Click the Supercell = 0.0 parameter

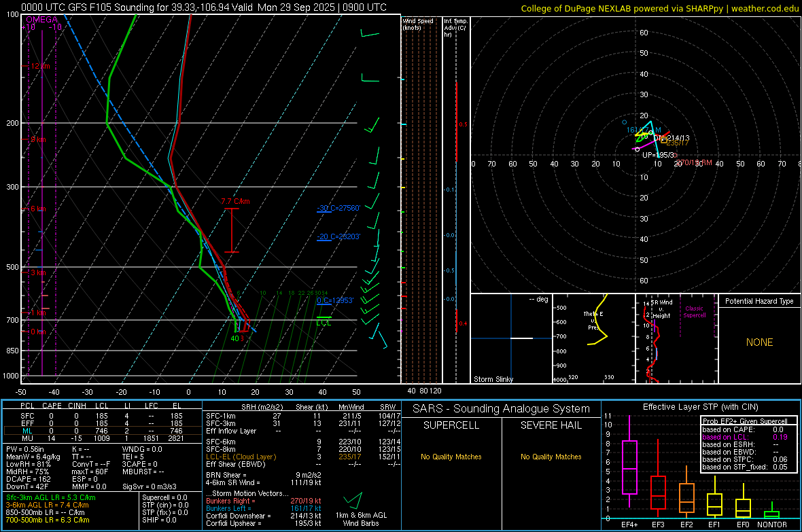[164, 498]
